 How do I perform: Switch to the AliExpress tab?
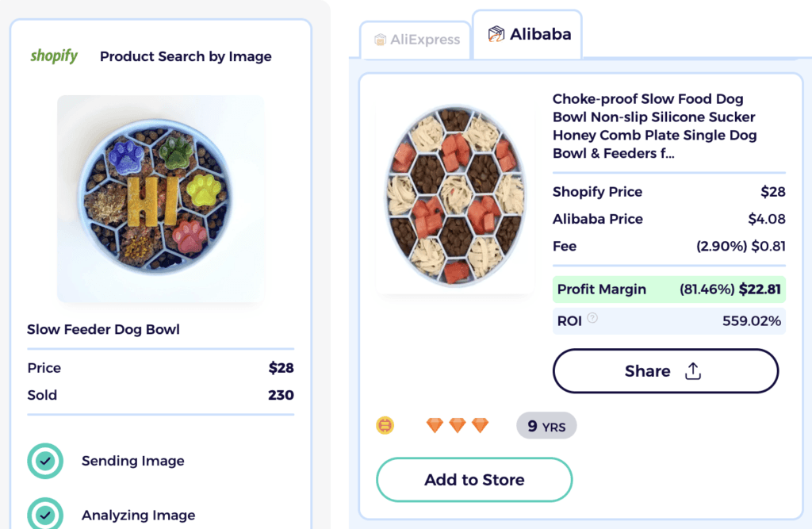pyautogui.click(x=415, y=40)
